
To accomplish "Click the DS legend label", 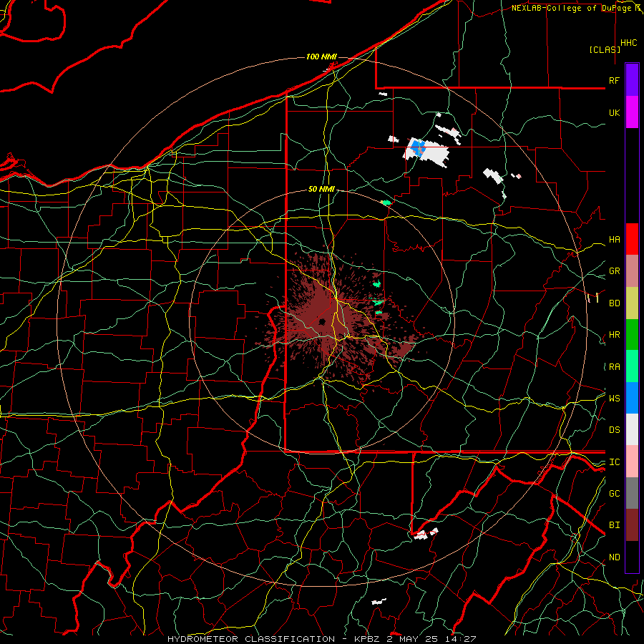I will pyautogui.click(x=614, y=430).
